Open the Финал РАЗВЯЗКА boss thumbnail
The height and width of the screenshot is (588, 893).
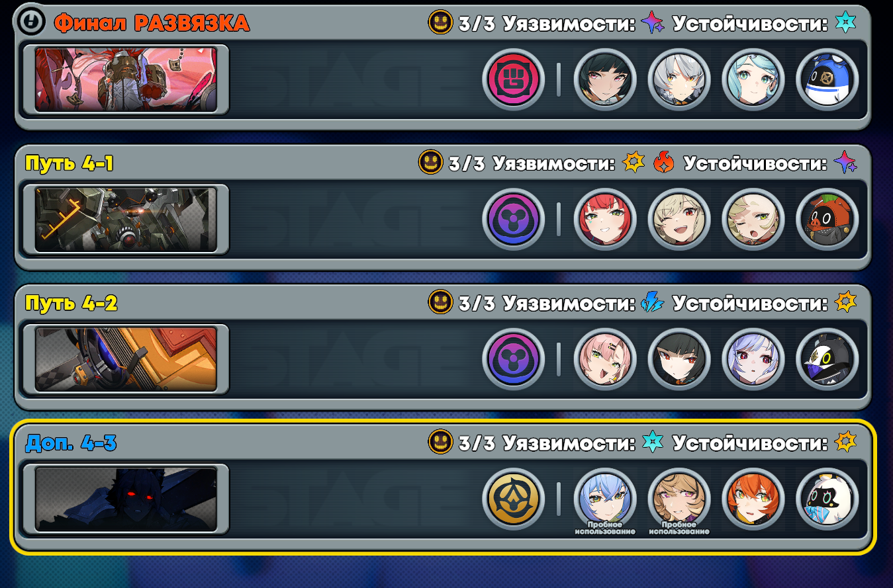pos(126,79)
